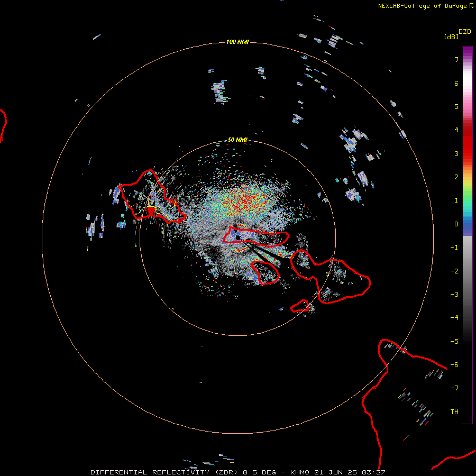The height and width of the screenshot is (476, 476).
Task: Click the "-2" value on the color scale
Action: pos(454,271)
